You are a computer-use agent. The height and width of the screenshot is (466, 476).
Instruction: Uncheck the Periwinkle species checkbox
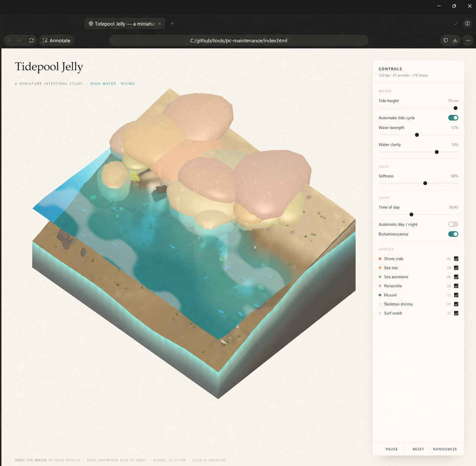[456, 286]
